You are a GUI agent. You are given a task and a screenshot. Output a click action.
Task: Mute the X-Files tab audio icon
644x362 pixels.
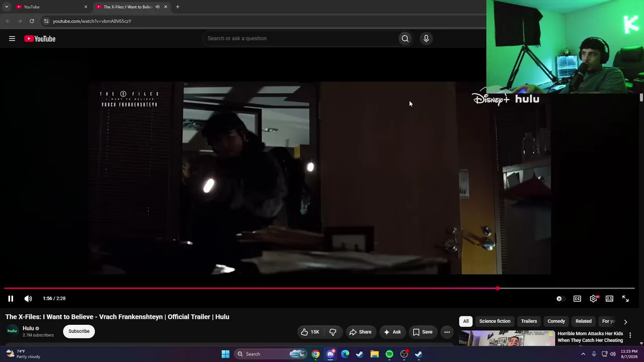click(x=157, y=7)
